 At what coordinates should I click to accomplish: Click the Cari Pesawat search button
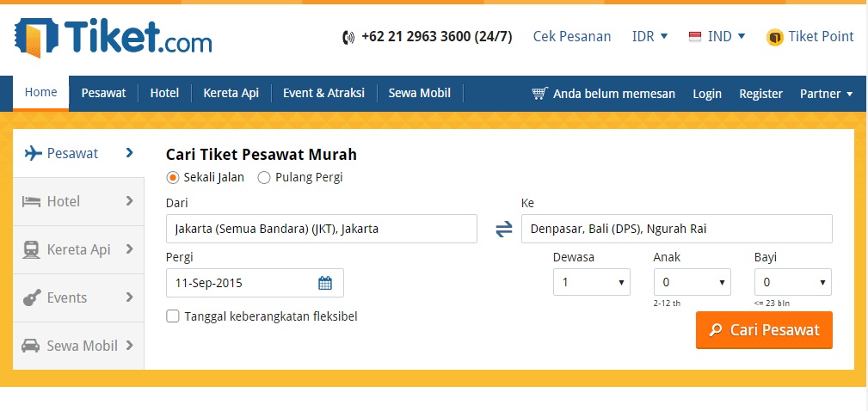[764, 330]
